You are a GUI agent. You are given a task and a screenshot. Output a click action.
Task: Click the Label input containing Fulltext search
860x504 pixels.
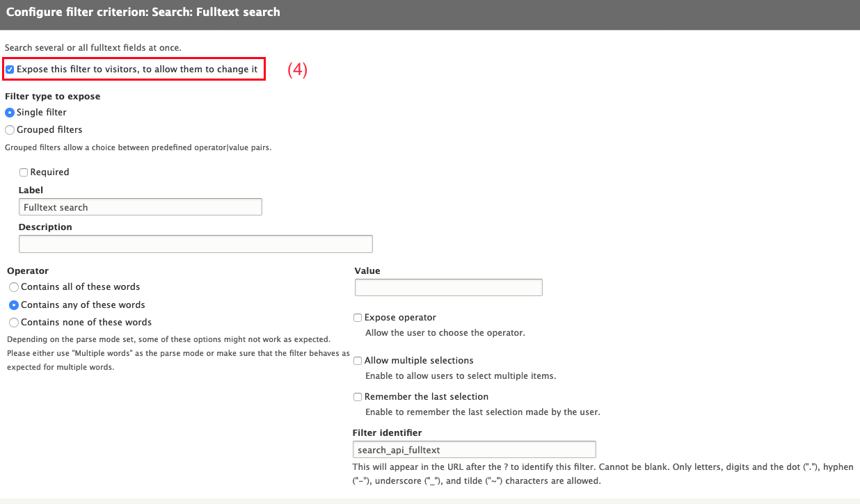click(140, 207)
